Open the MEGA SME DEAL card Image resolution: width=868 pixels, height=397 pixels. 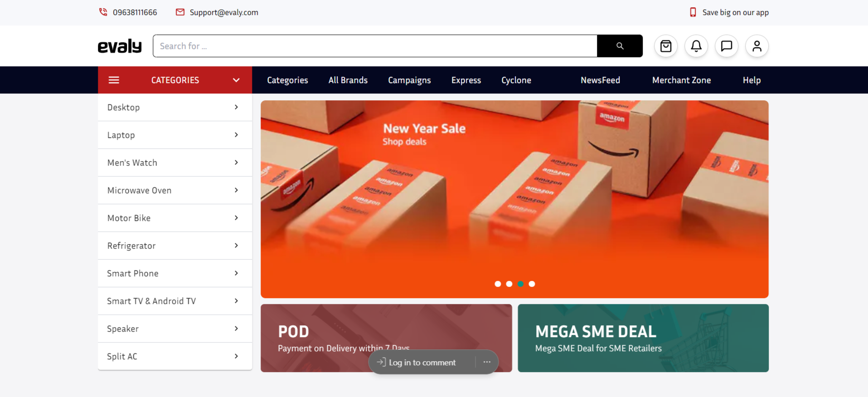click(x=643, y=338)
